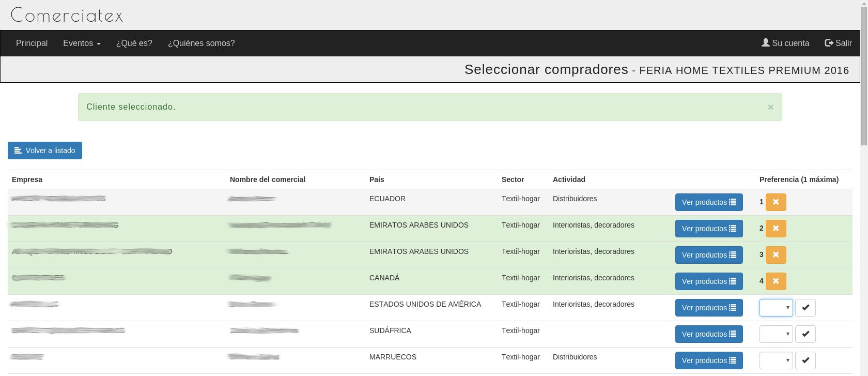Open preference dropdown for Estados Unidos row

click(x=776, y=308)
